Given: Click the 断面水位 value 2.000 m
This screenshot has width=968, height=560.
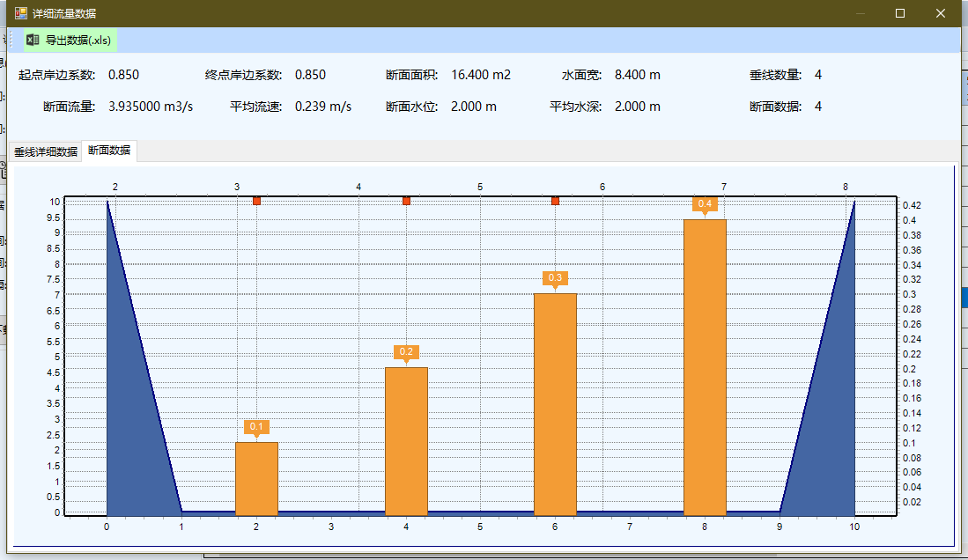Looking at the screenshot, I should click(474, 107).
